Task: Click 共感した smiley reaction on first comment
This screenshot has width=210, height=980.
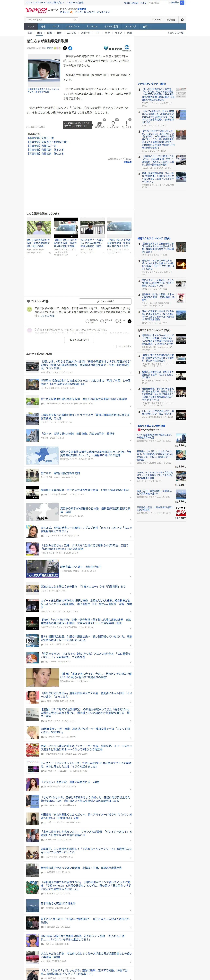Action: pos(92,321)
